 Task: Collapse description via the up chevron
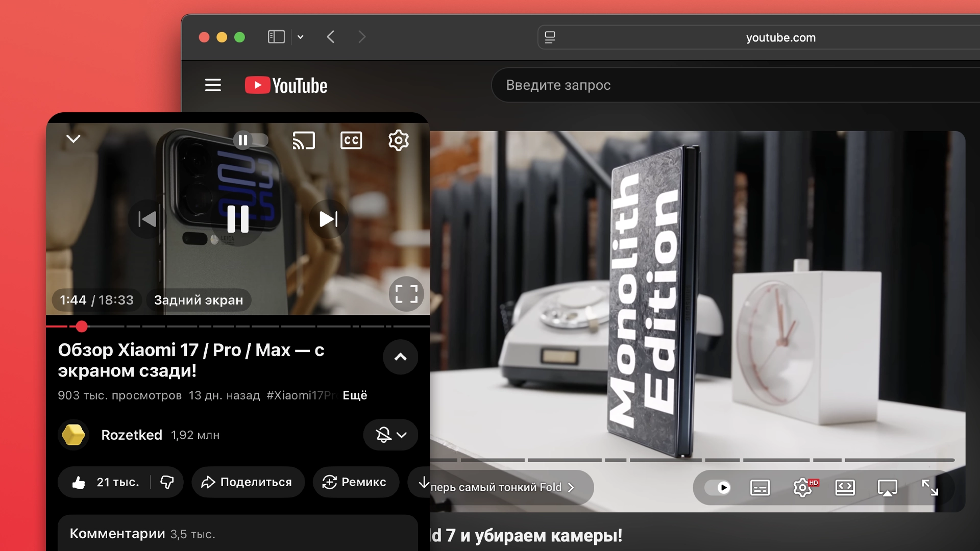pos(400,357)
